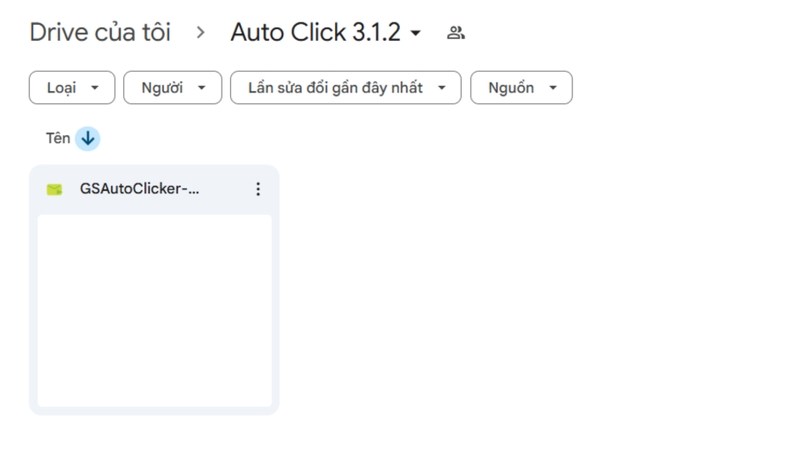Click the breadcrumb chevron separator

[201, 33]
